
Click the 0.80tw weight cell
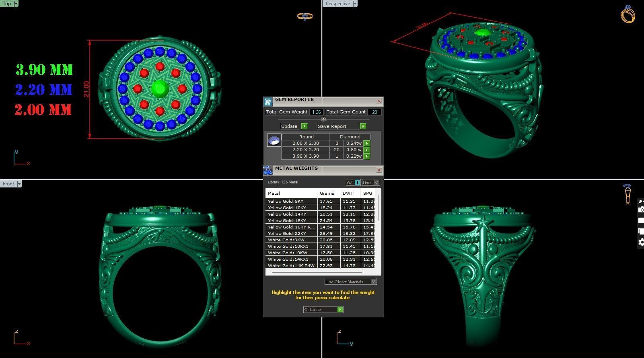[354, 150]
